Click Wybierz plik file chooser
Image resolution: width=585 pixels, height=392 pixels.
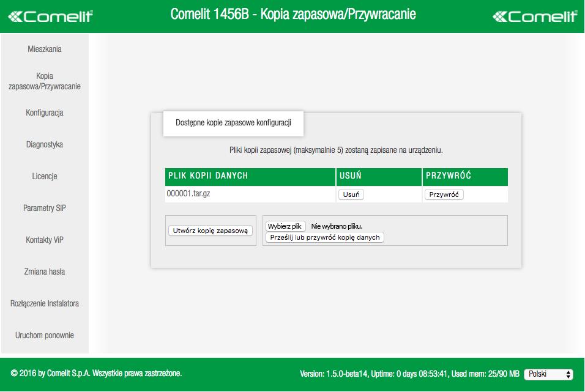coord(285,226)
